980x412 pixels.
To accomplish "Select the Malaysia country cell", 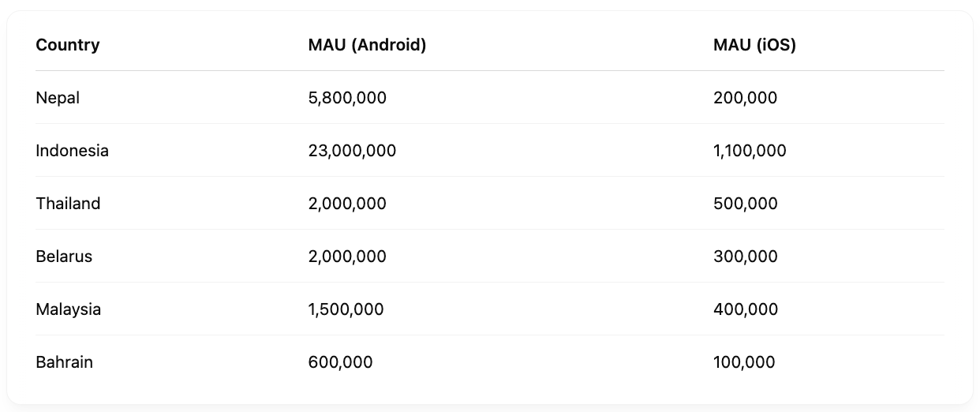I will 69,309.
